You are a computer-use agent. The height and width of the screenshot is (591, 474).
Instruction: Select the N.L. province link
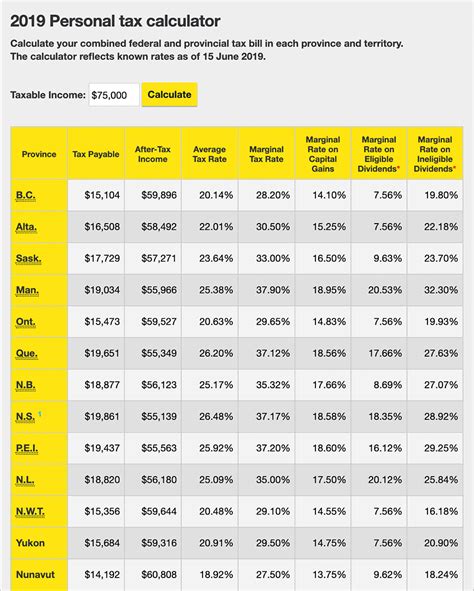pyautogui.click(x=25, y=480)
